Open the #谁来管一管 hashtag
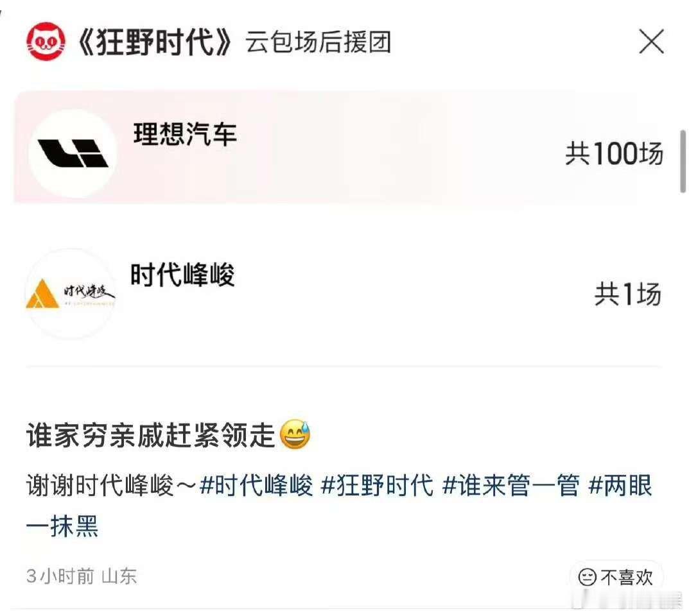 point(512,486)
